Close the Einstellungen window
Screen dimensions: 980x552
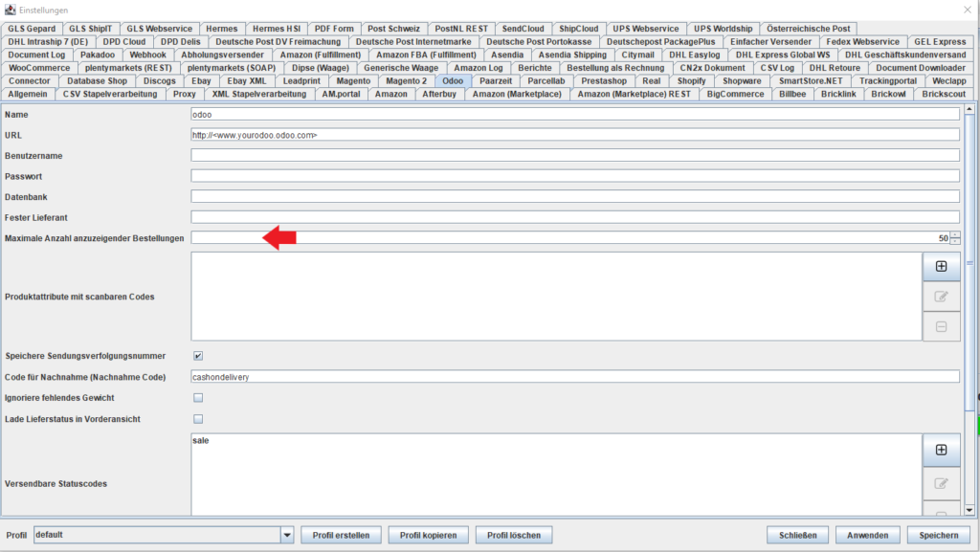pyautogui.click(x=968, y=10)
